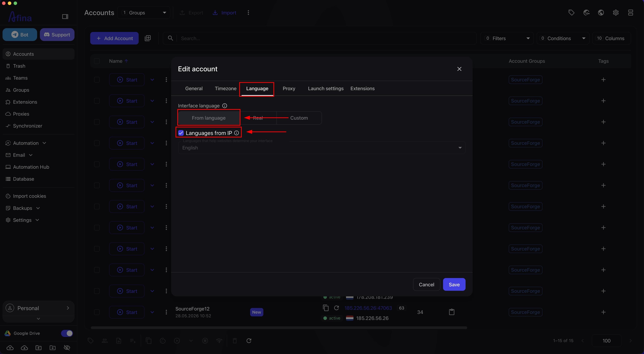This screenshot has width=644, height=354.
Task: Open the globe icon in top bar
Action: [601, 13]
